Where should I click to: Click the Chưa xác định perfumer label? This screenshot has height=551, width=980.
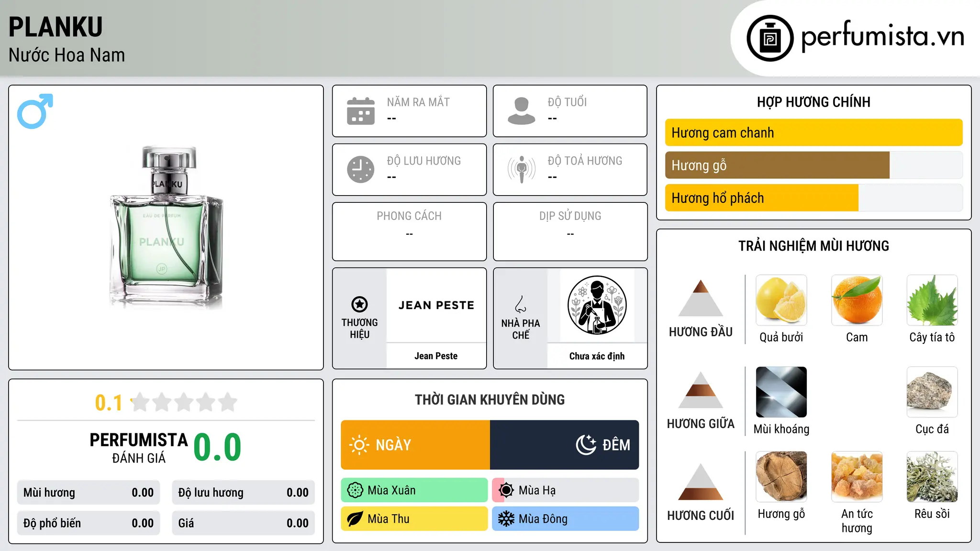point(597,356)
